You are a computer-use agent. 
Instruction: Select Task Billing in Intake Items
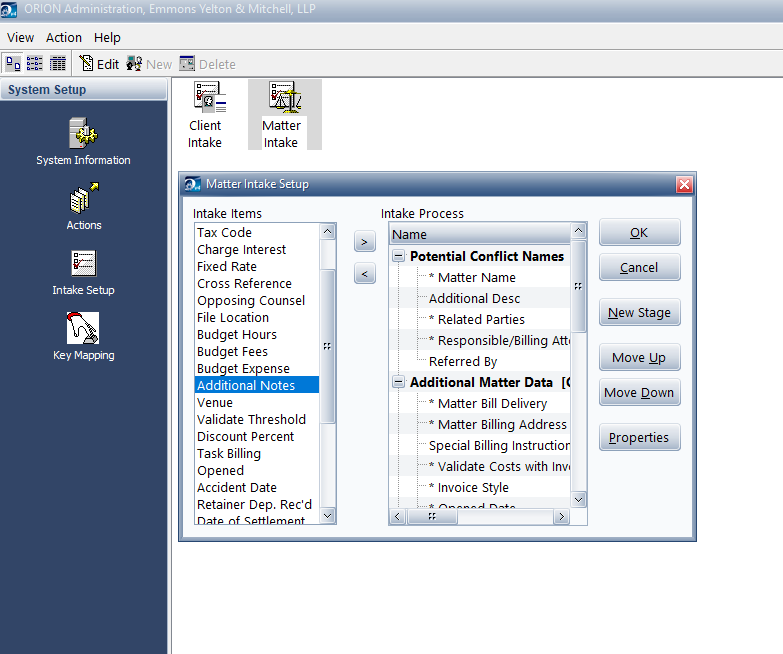(x=257, y=453)
